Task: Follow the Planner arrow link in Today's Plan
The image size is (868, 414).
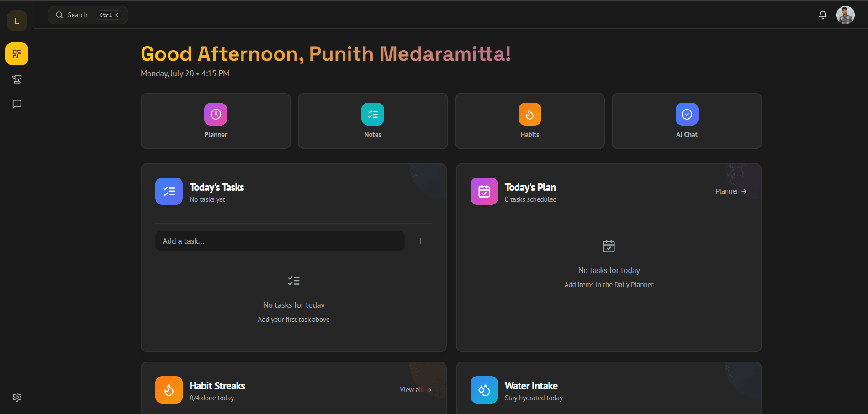Action: click(731, 191)
